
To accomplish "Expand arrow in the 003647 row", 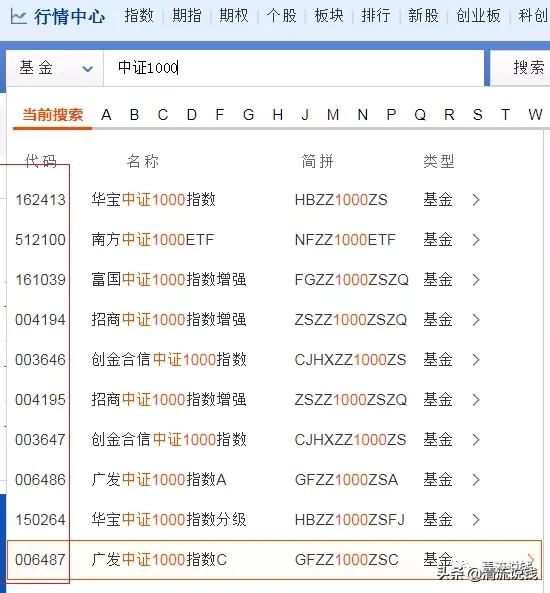I will pos(476,440).
